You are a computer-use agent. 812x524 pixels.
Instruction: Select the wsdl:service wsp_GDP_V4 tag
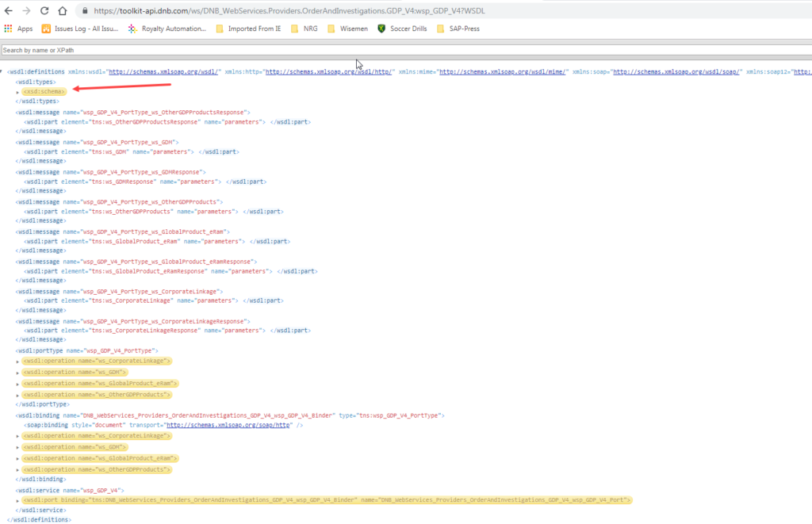[70, 491]
